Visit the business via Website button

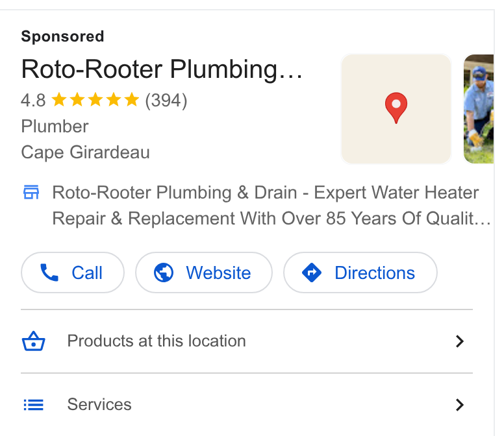tap(204, 272)
